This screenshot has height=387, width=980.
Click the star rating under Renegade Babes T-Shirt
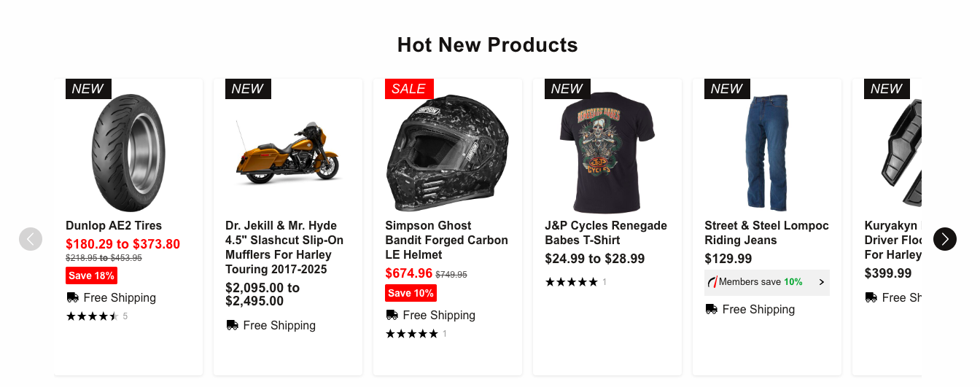(571, 282)
